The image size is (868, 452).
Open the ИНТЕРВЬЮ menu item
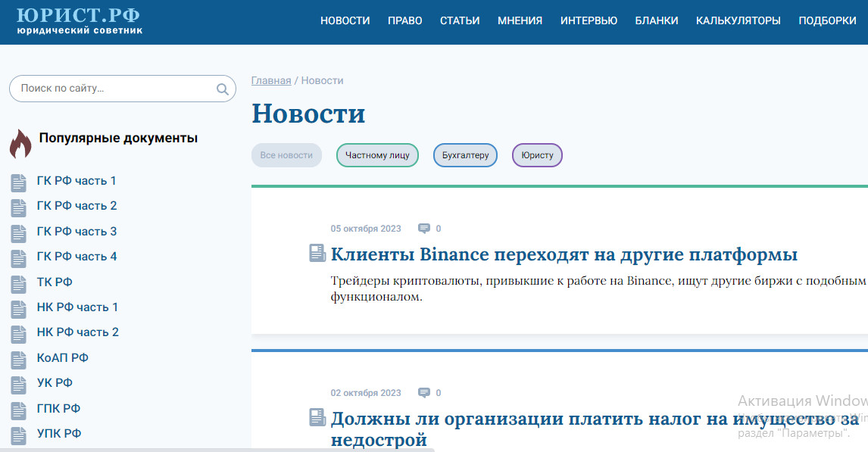tap(589, 20)
